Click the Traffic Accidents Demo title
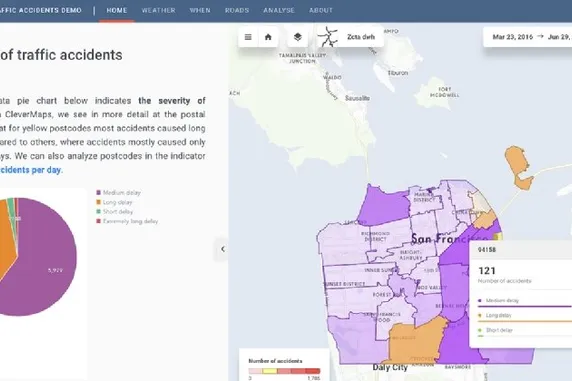 click(x=40, y=11)
